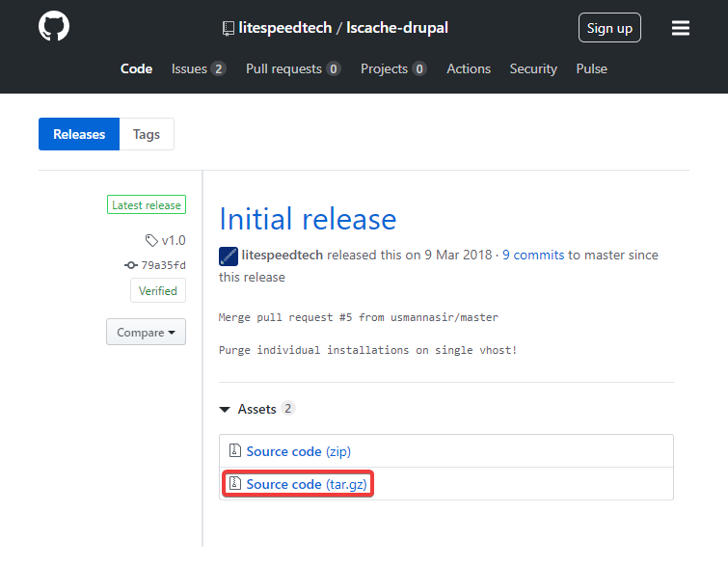Click the zip file icon
This screenshot has height=566, width=728.
(235, 450)
